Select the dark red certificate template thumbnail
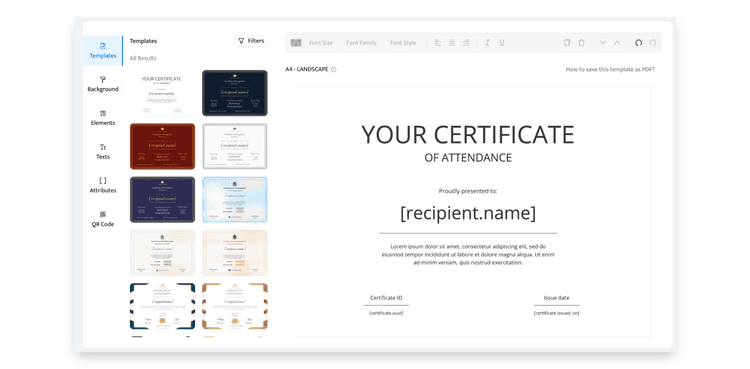 click(x=162, y=146)
